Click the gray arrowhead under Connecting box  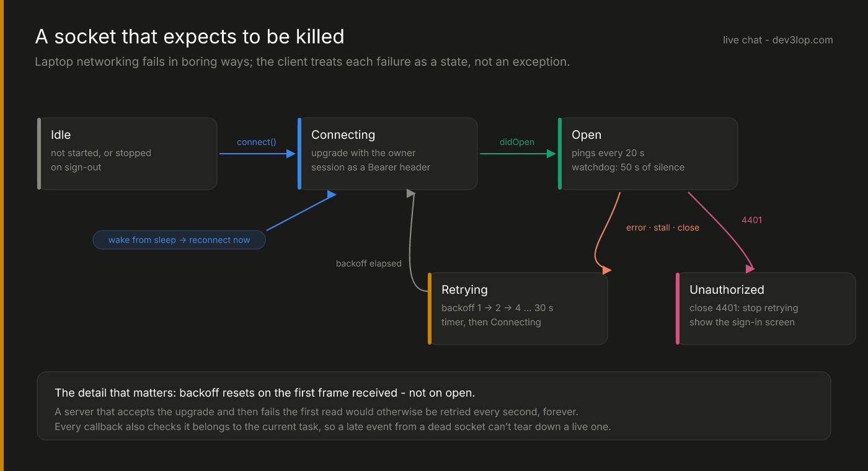(410, 194)
